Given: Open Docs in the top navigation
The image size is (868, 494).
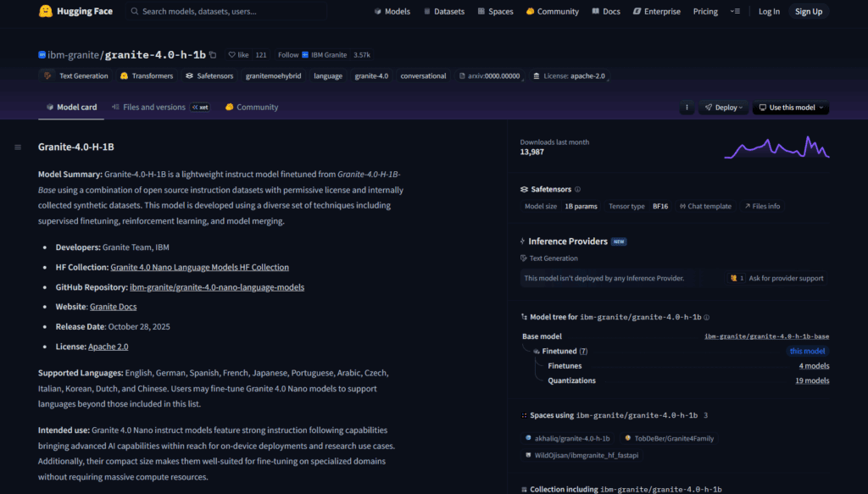Looking at the screenshot, I should click(606, 11).
